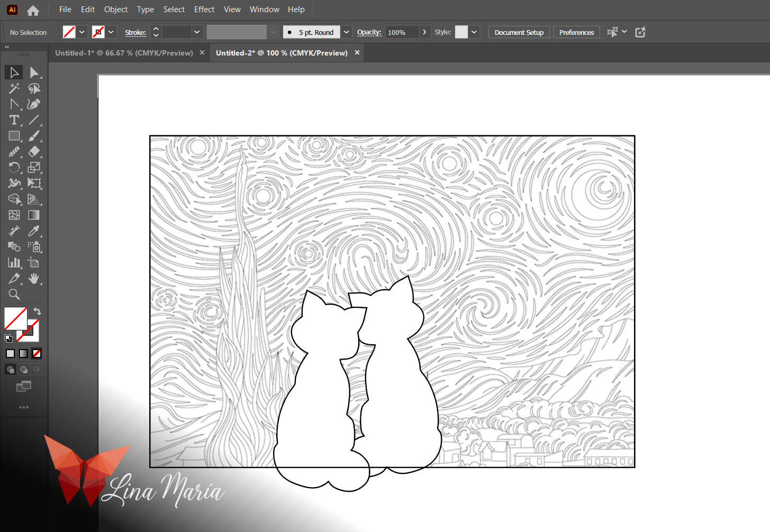Viewport: 770px width, 532px height.
Task: Set paint mode to Color
Action: [10, 354]
